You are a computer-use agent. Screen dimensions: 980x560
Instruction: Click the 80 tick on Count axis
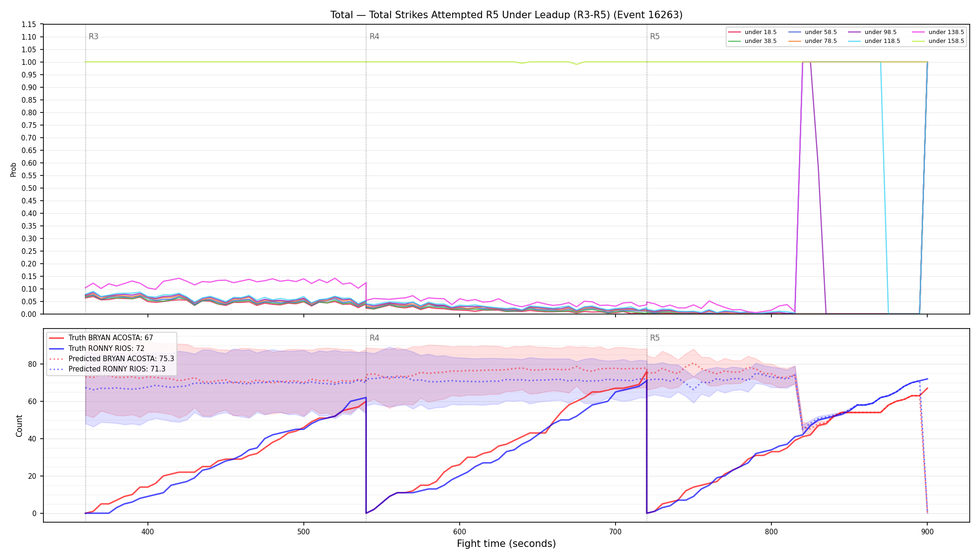pyautogui.click(x=32, y=364)
